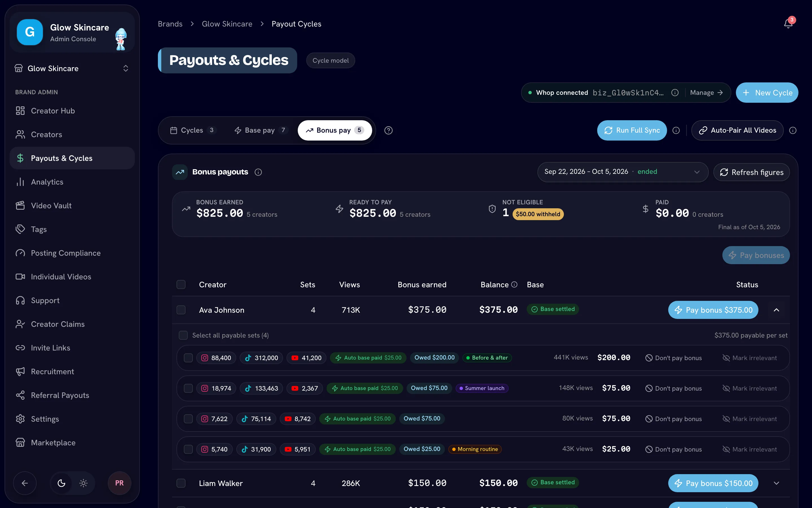Switch to light mode sun icon
The width and height of the screenshot is (812, 508).
(83, 483)
